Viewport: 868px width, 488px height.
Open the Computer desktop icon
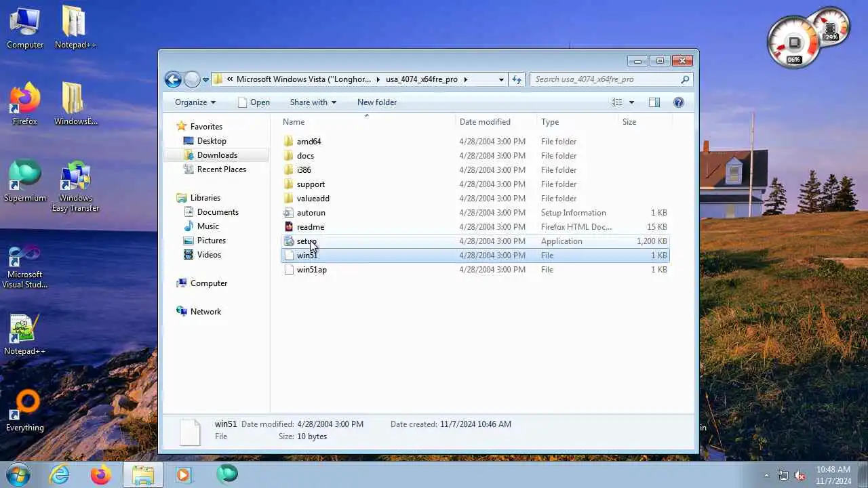25,28
